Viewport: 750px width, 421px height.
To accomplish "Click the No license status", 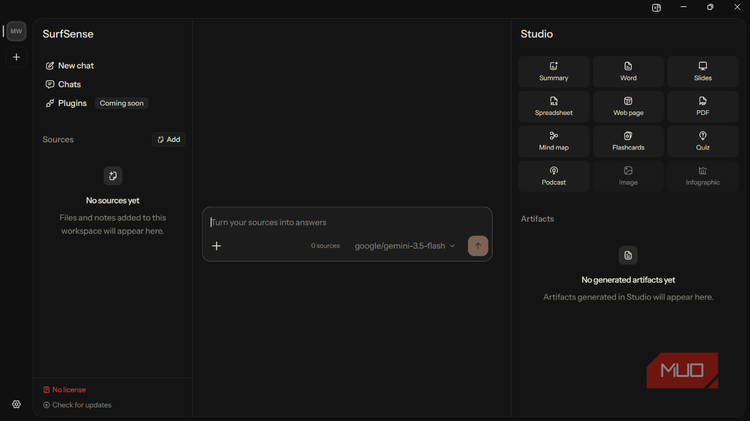I will 65,389.
